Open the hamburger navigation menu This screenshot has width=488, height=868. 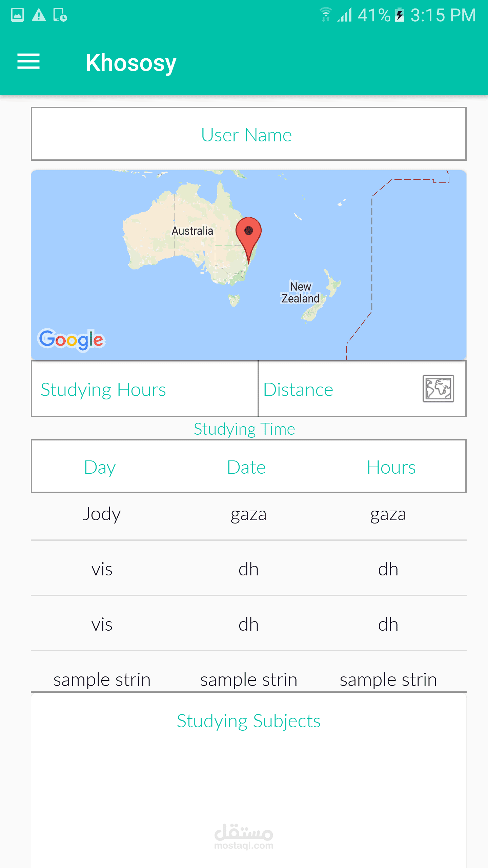[x=28, y=62]
